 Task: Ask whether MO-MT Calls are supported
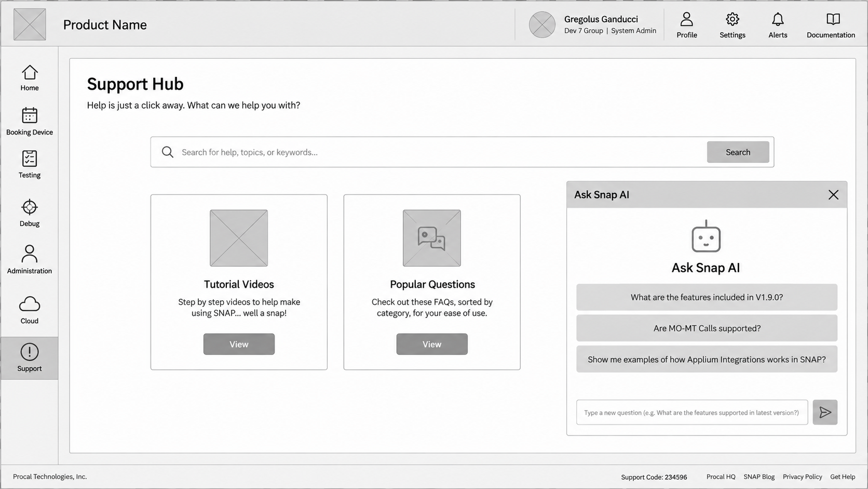pos(707,328)
